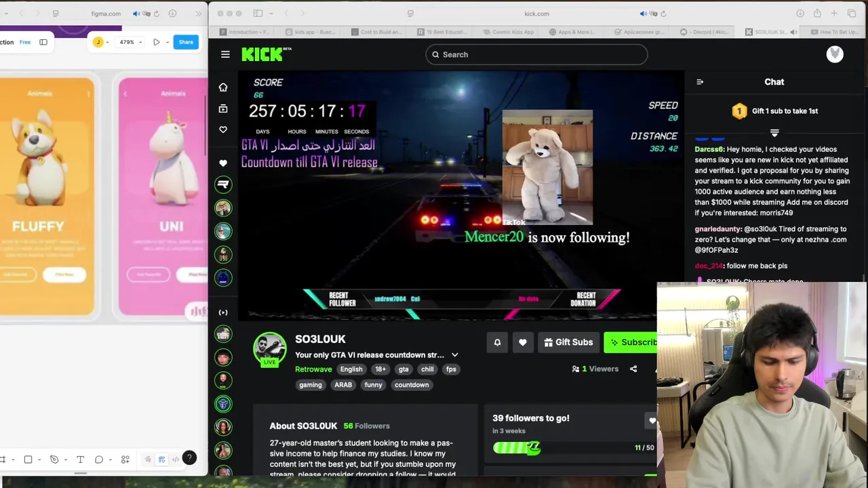The image size is (868, 488).
Task: Open downloads icon in kick Safari window
Action: tap(800, 14)
